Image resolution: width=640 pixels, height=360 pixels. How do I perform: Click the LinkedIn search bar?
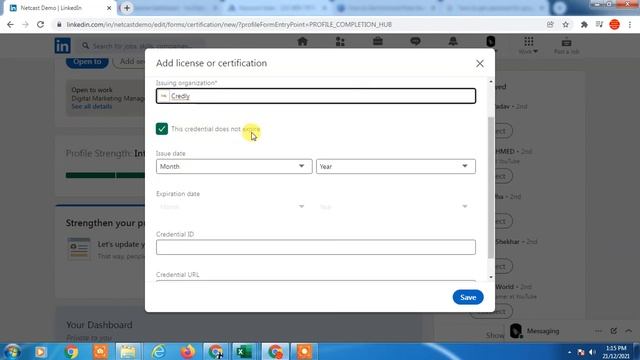point(143,46)
